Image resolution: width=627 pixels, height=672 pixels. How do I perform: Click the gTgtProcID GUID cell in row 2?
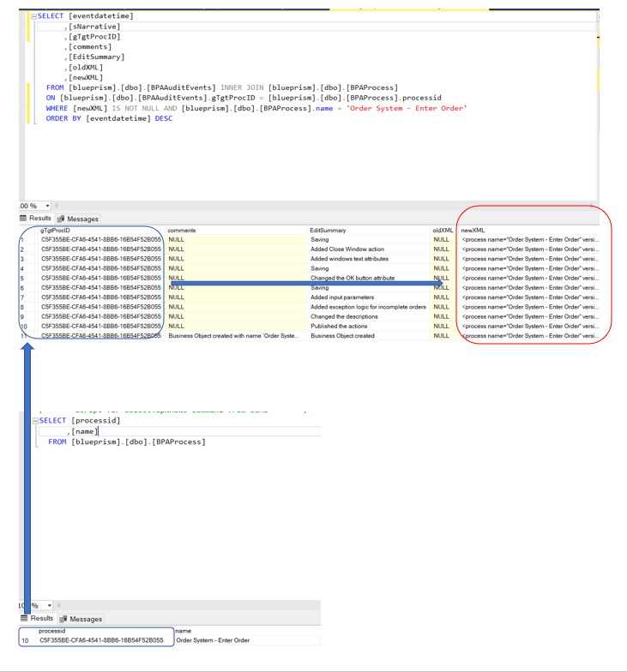click(x=101, y=249)
